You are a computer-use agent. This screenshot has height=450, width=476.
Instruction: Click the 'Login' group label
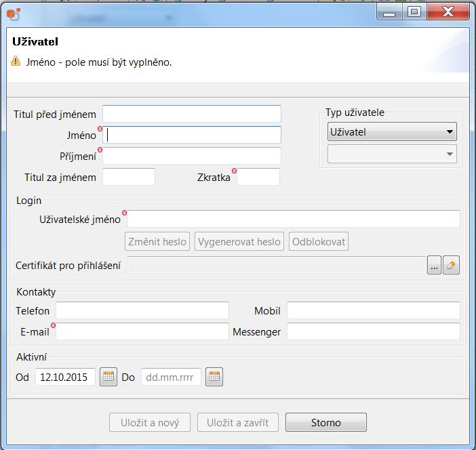pos(29,201)
